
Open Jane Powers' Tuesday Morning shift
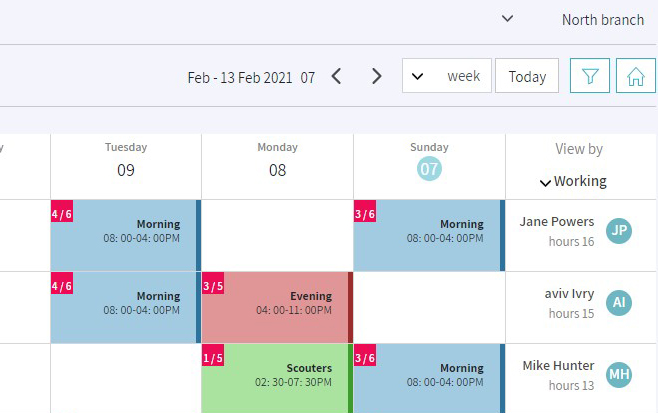(x=126, y=235)
